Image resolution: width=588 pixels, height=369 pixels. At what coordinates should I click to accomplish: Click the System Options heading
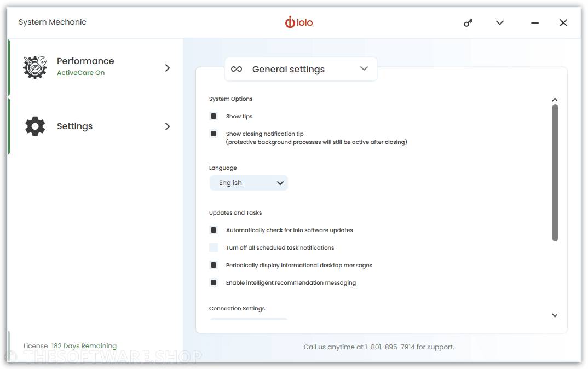[230, 99]
